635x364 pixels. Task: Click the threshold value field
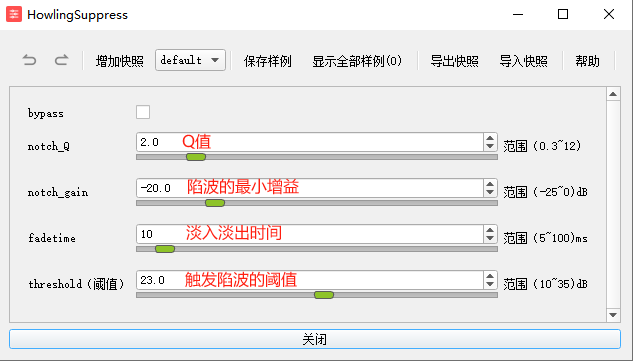coord(309,280)
